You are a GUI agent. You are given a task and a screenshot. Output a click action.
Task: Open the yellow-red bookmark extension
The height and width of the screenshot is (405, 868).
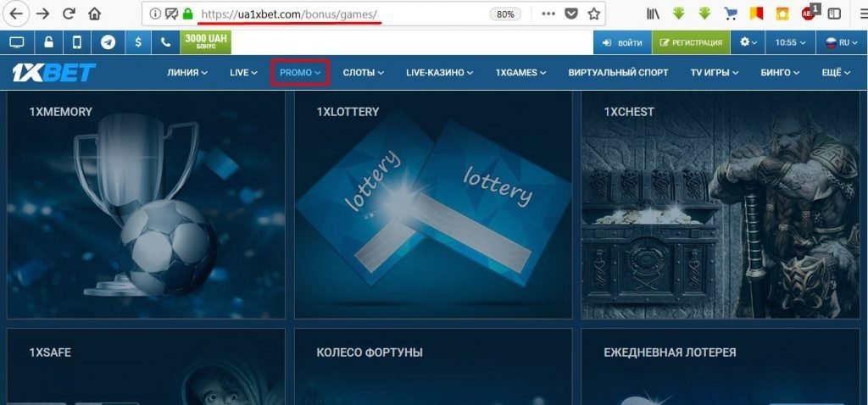click(x=756, y=14)
